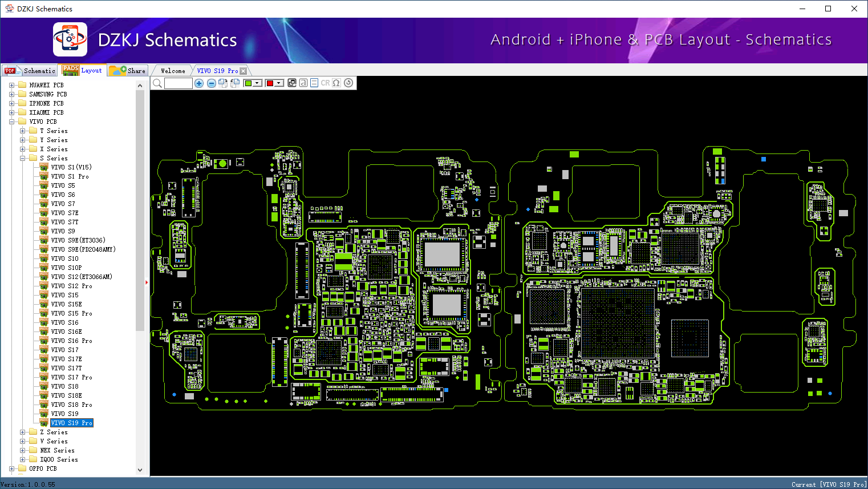Viewport: 868px width, 489px height.
Task: Expand the Y Series folder
Action: (x=23, y=140)
